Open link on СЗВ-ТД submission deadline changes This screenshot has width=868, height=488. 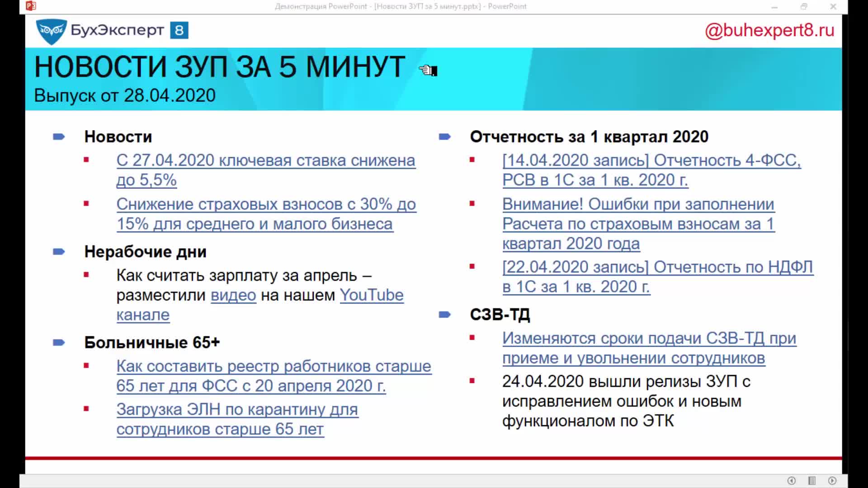click(x=649, y=338)
